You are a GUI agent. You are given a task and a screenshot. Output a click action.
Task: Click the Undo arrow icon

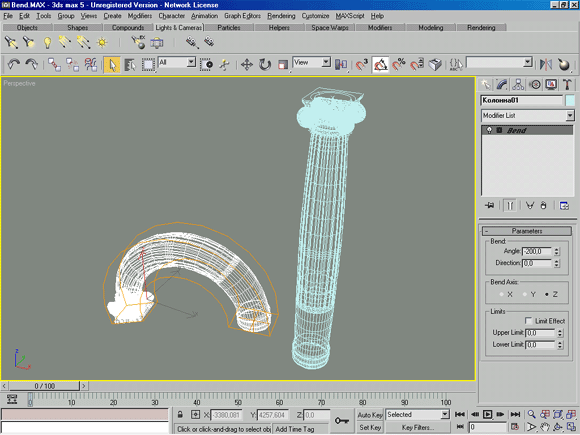[x=14, y=64]
